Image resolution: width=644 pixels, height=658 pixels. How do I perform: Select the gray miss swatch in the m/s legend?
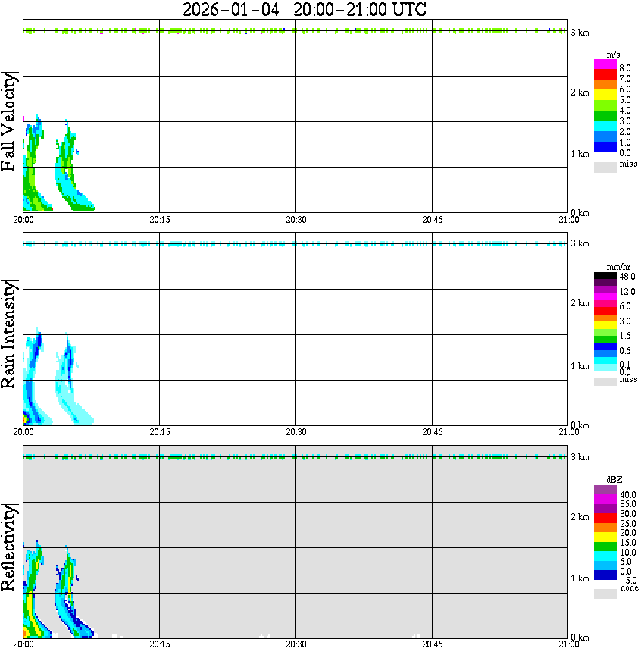605,167
